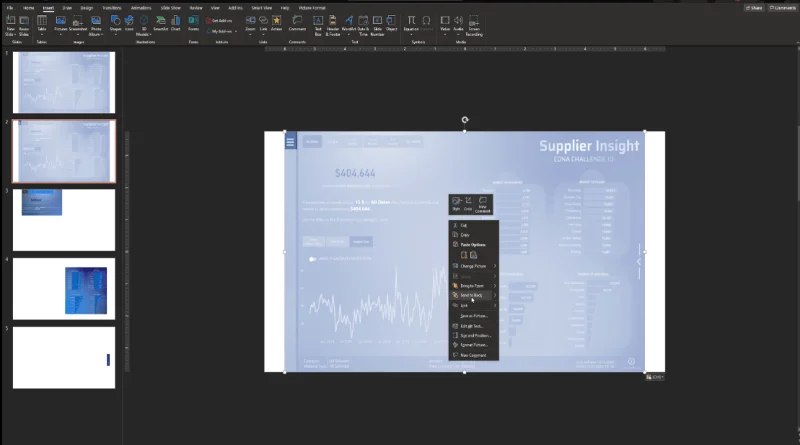
Task: Choose Edit Alt Text from context menu
Action: (x=473, y=326)
